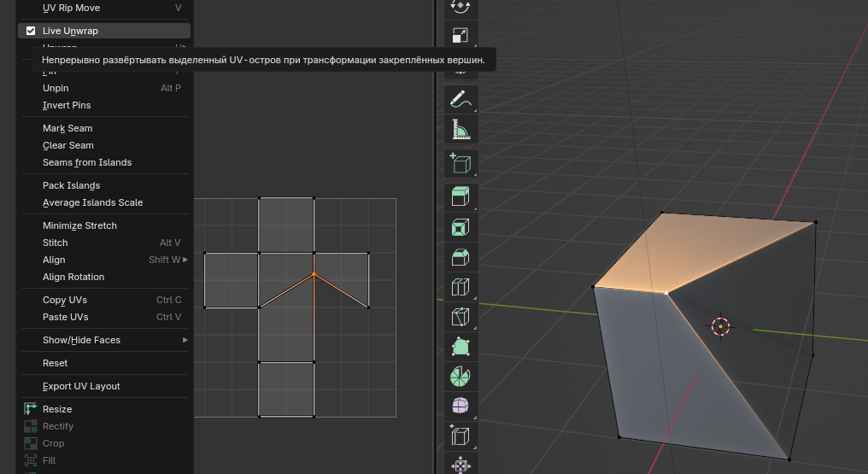The height and width of the screenshot is (474, 868).
Task: Click the orange selected UV vertex
Action: [314, 274]
